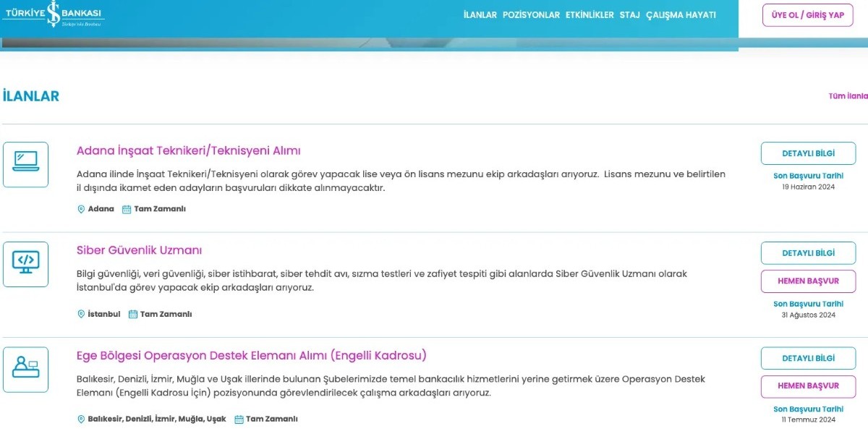Open the İLANLAR menu item
The height and width of the screenshot is (434, 868).
pos(480,15)
